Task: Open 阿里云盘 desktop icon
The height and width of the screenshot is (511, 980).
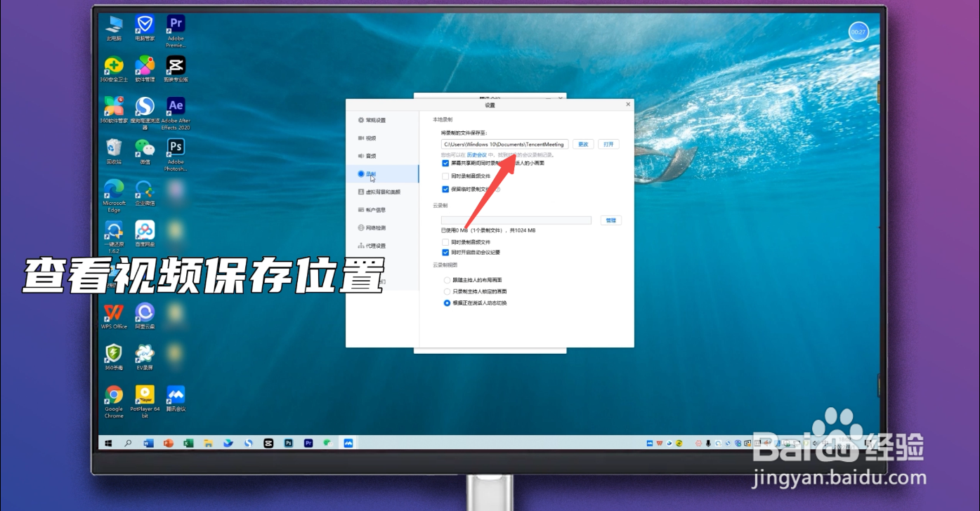Action: 145,316
